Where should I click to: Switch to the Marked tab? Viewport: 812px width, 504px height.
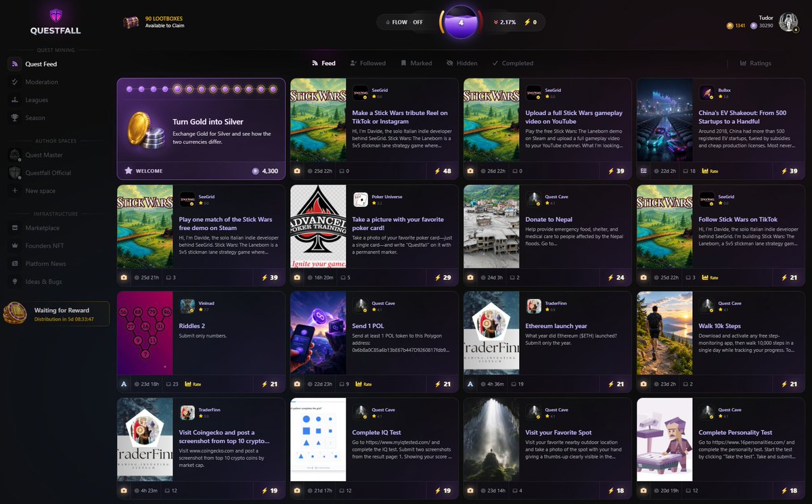[x=416, y=64]
